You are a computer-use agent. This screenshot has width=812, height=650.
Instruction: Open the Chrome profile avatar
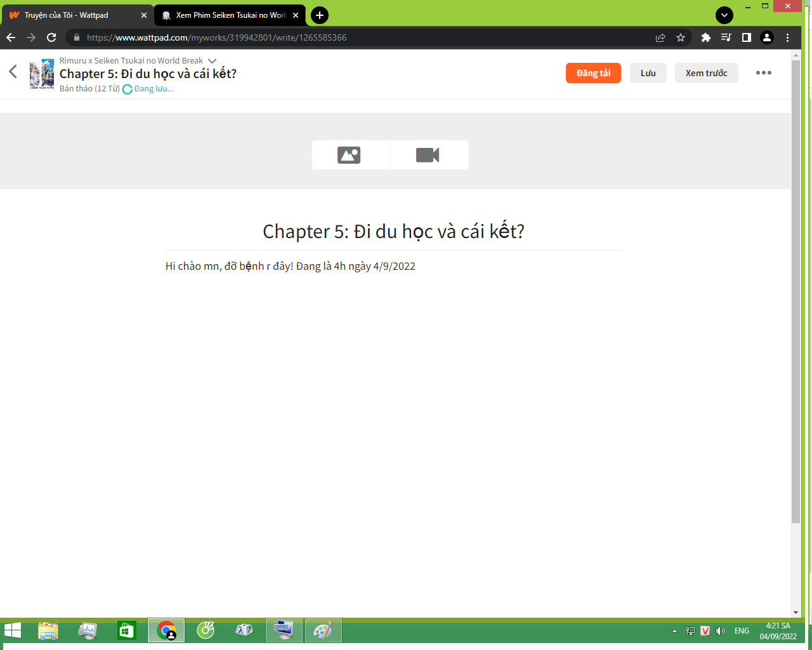coord(767,37)
